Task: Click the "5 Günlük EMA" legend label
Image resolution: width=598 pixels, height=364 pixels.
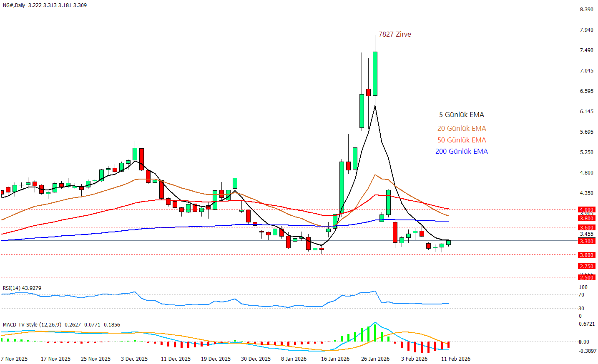Action: coord(461,115)
